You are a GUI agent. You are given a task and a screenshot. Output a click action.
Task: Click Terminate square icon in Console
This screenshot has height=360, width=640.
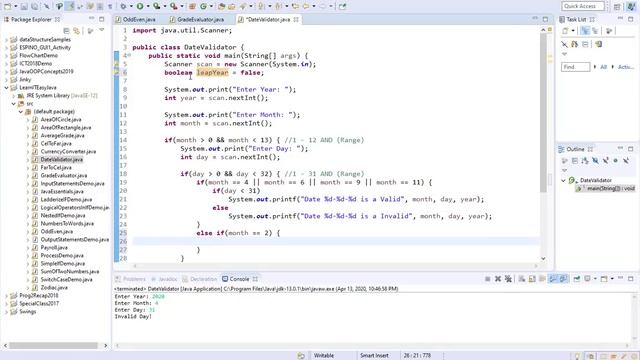488,279
